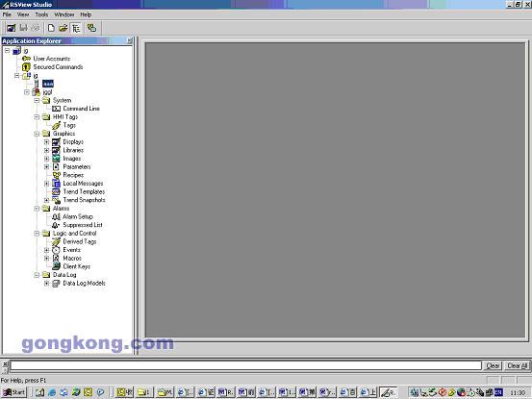
Task: Open the Alarm Setup icon
Action: [x=57, y=216]
